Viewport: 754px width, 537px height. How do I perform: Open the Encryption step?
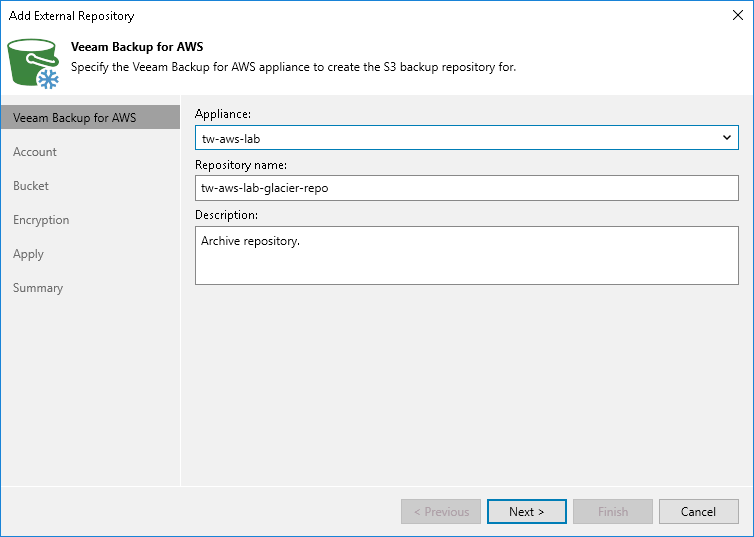click(41, 220)
